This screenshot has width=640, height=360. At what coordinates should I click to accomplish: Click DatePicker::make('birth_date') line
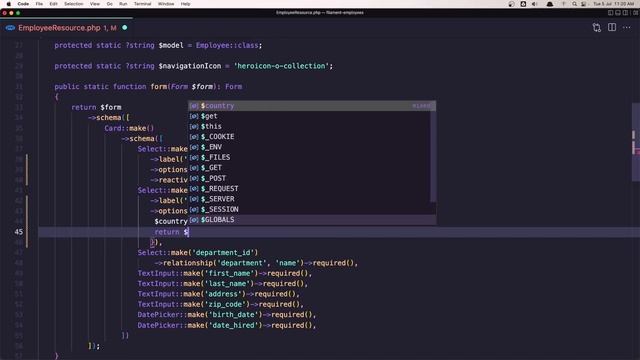tap(227, 315)
